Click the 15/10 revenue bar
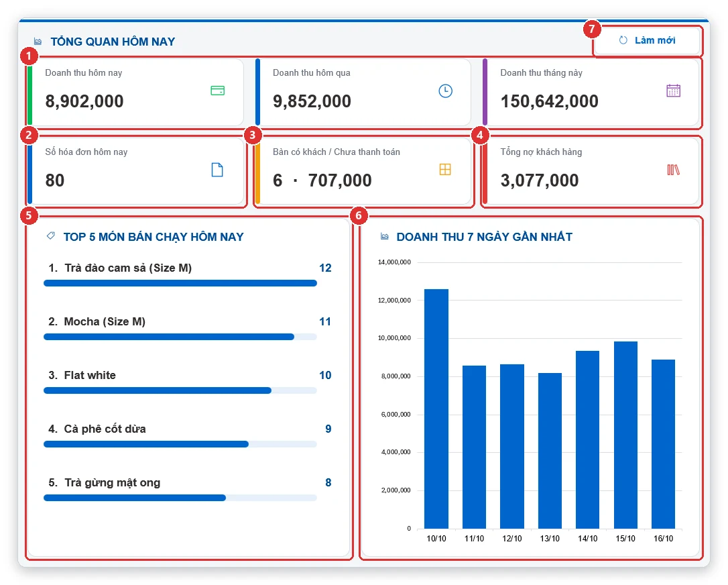Viewport: 728px width, 585px height. pos(625,435)
